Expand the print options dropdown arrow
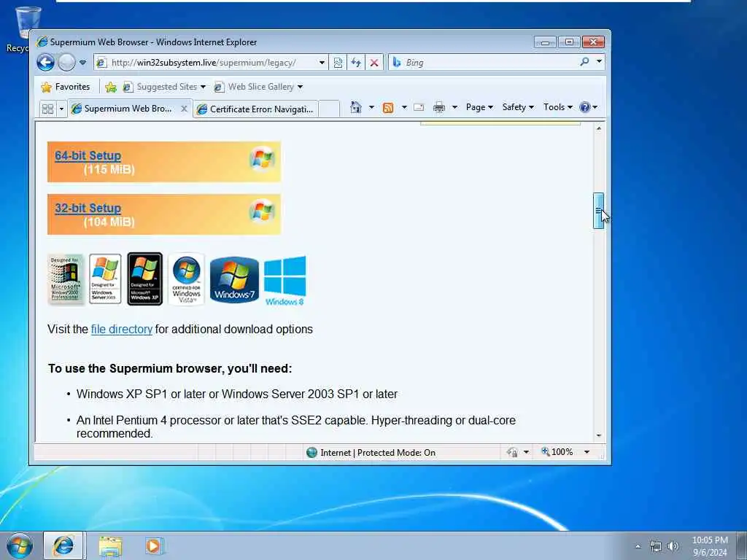This screenshot has height=560, width=747. [454, 107]
